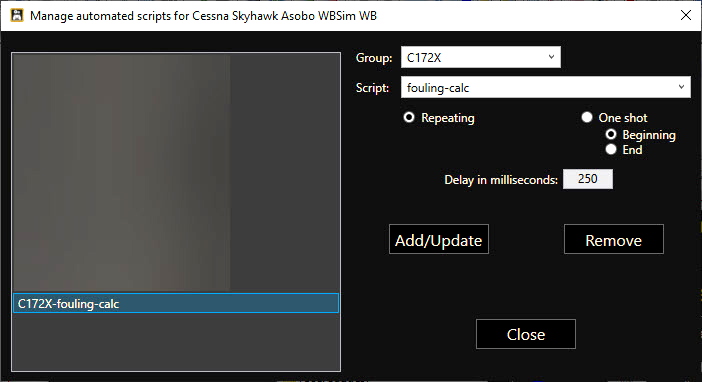Open the Group dropdown showing C172X
The width and height of the screenshot is (702, 382).
480,57
